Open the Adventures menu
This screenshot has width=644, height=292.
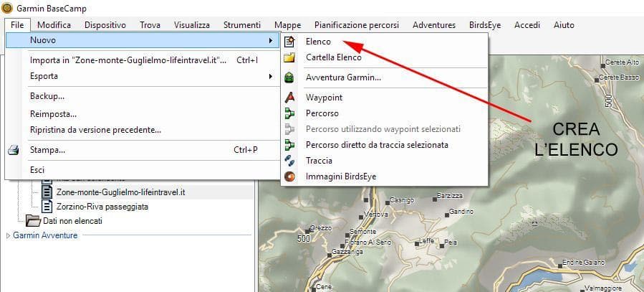pos(434,25)
